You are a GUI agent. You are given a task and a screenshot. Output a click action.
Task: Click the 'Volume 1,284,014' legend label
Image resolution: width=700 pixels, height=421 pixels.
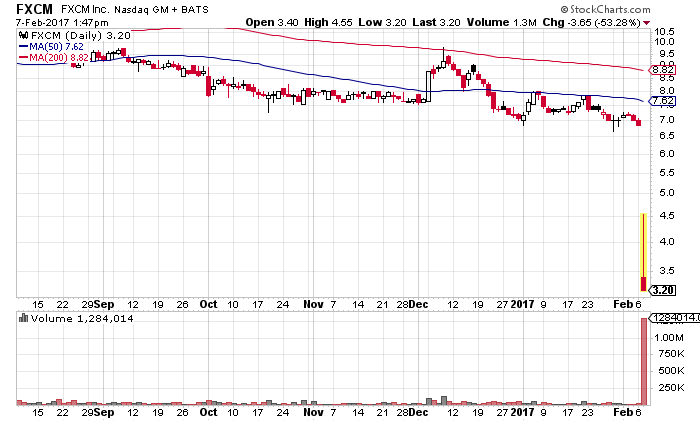(82, 319)
